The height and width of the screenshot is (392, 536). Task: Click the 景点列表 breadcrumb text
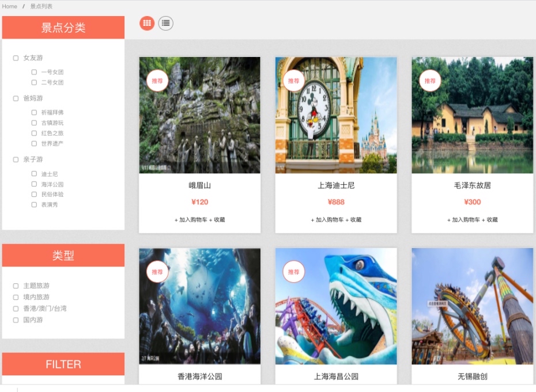[41, 6]
